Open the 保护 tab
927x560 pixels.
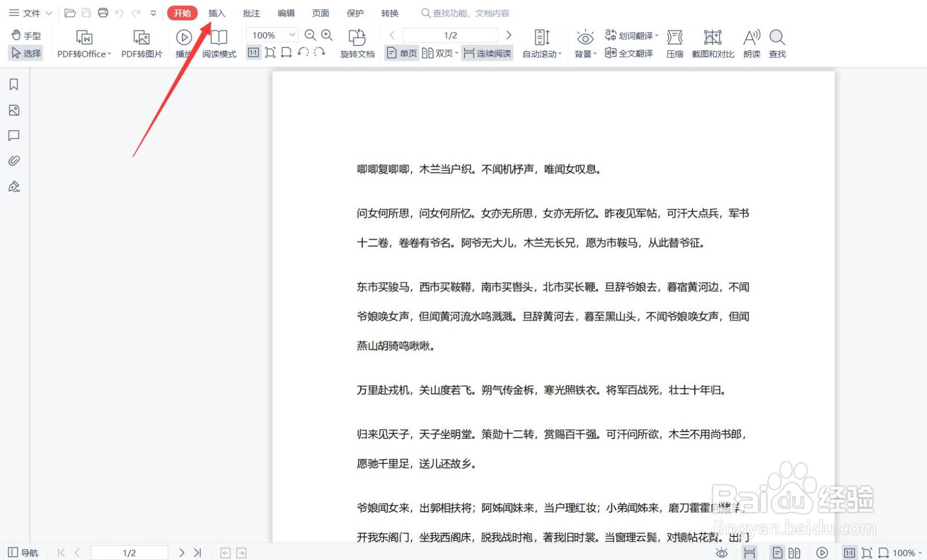355,13
